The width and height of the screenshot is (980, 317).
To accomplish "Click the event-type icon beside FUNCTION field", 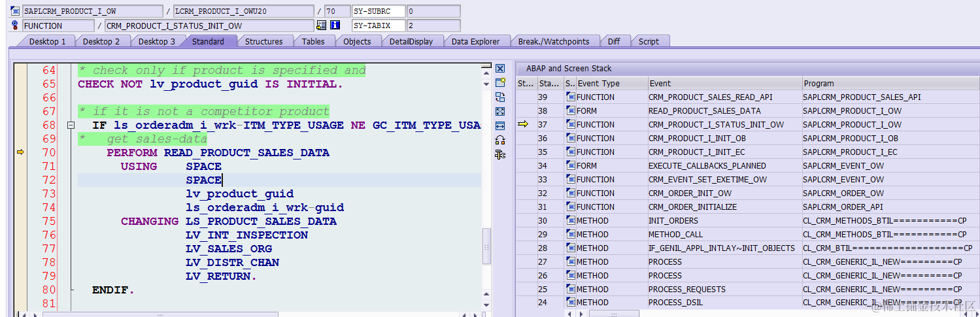I will coord(15,25).
